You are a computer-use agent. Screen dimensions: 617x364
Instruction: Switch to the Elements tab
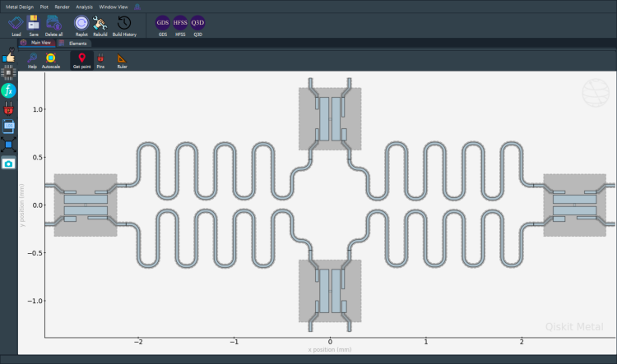pyautogui.click(x=74, y=44)
